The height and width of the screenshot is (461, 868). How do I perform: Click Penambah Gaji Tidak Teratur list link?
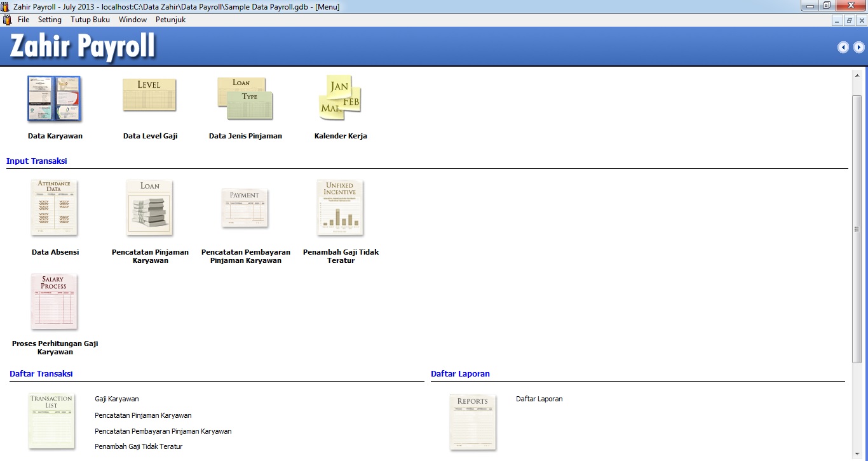click(x=139, y=446)
